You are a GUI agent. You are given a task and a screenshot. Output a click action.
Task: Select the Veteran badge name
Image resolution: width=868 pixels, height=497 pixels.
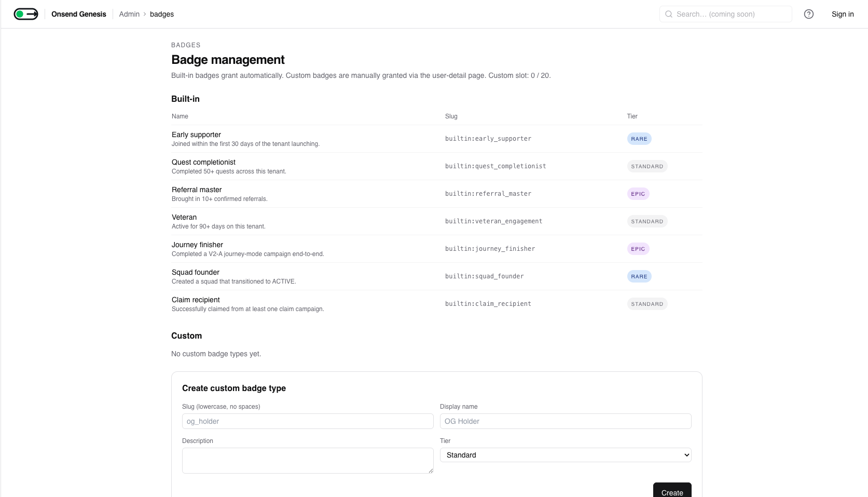pyautogui.click(x=184, y=217)
